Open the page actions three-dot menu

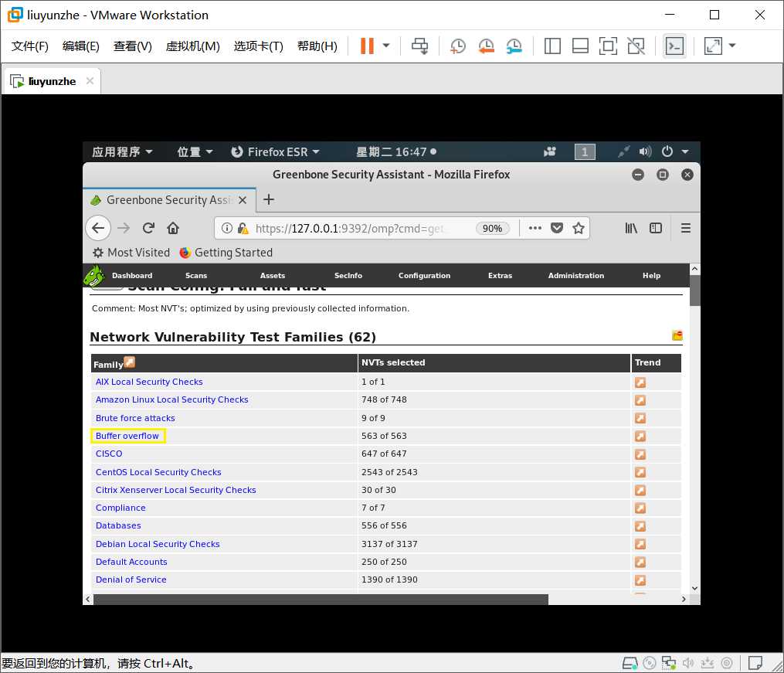(x=535, y=228)
